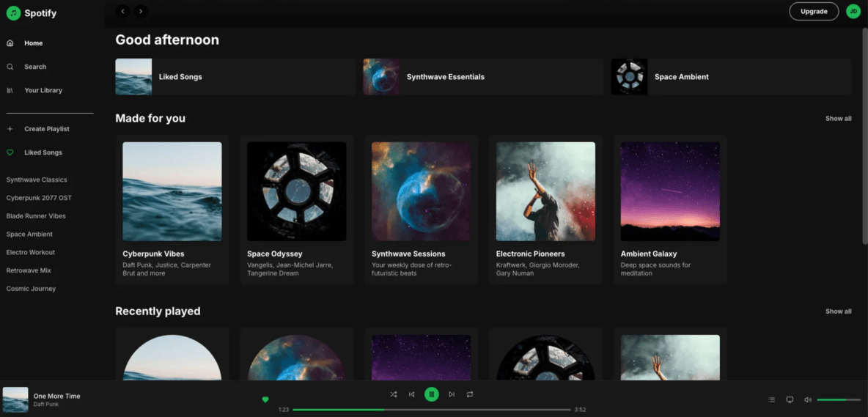Screen dimensions: 868x417
Task: Click the Synthwave Sessions title
Action: 408,254
